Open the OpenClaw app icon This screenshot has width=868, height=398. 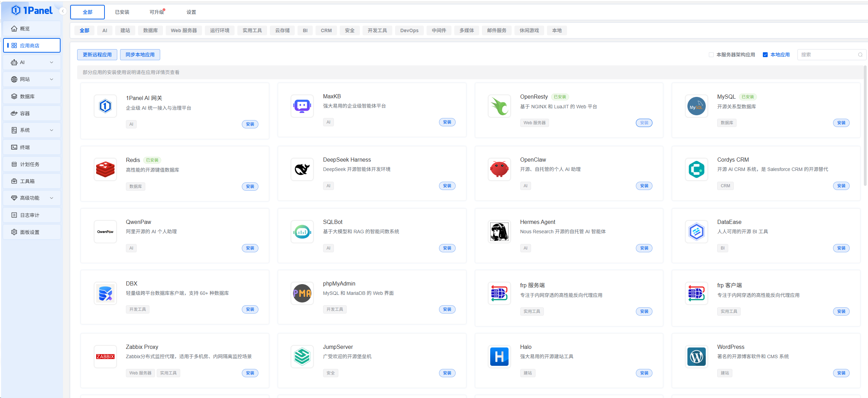(x=499, y=169)
